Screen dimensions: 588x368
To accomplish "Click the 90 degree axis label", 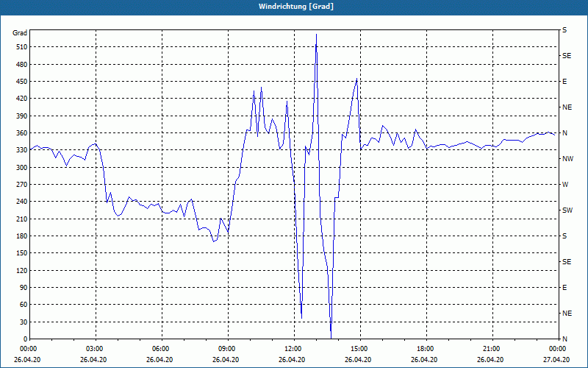I will (x=24, y=288).
